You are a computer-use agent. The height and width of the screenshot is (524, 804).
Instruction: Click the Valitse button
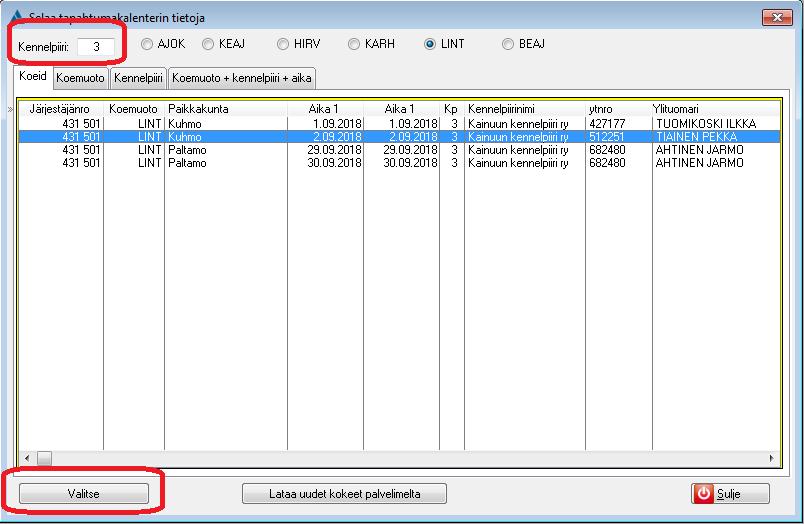[84, 494]
